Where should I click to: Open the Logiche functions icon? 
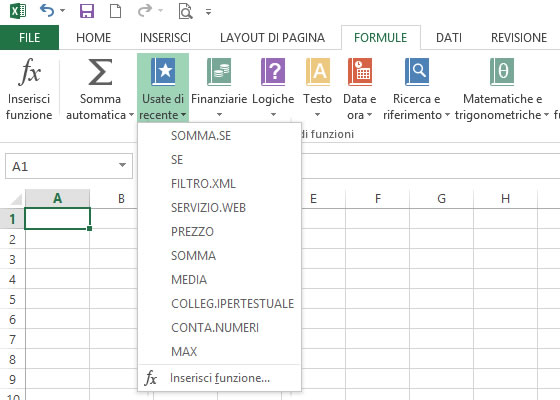273,72
